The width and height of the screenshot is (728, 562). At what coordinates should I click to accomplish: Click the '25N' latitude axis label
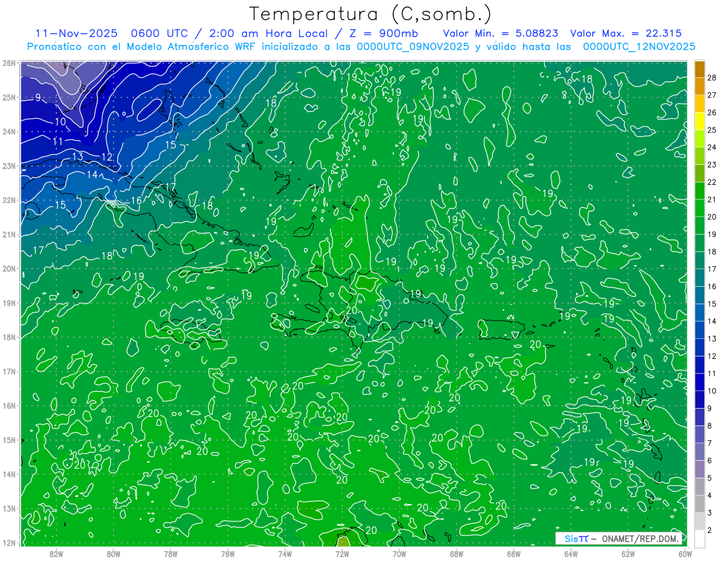coord(8,97)
